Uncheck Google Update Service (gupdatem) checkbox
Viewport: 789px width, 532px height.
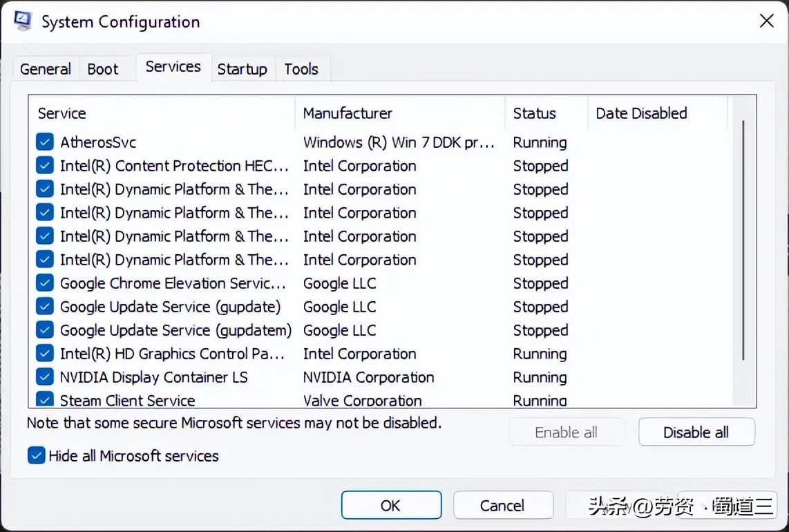45,330
